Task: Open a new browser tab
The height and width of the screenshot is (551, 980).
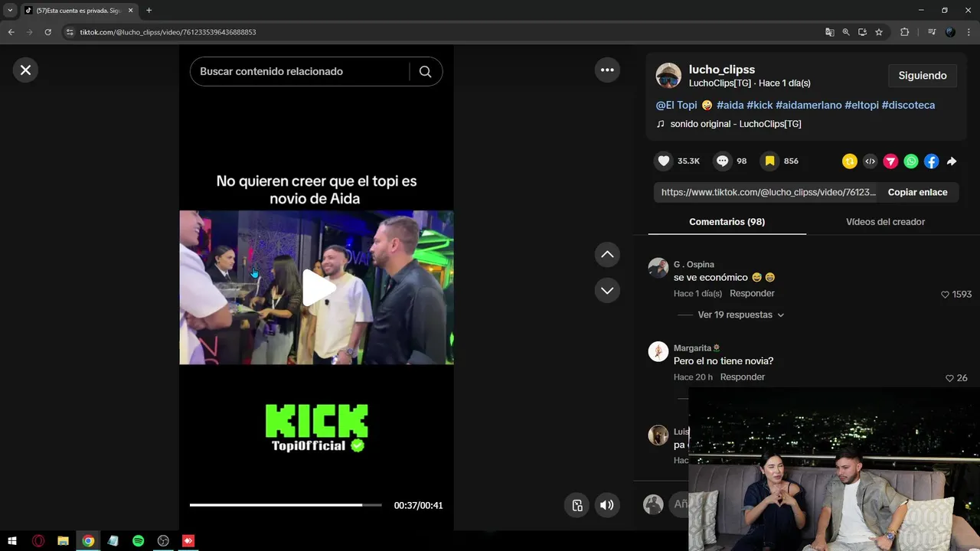Action: tap(149, 11)
